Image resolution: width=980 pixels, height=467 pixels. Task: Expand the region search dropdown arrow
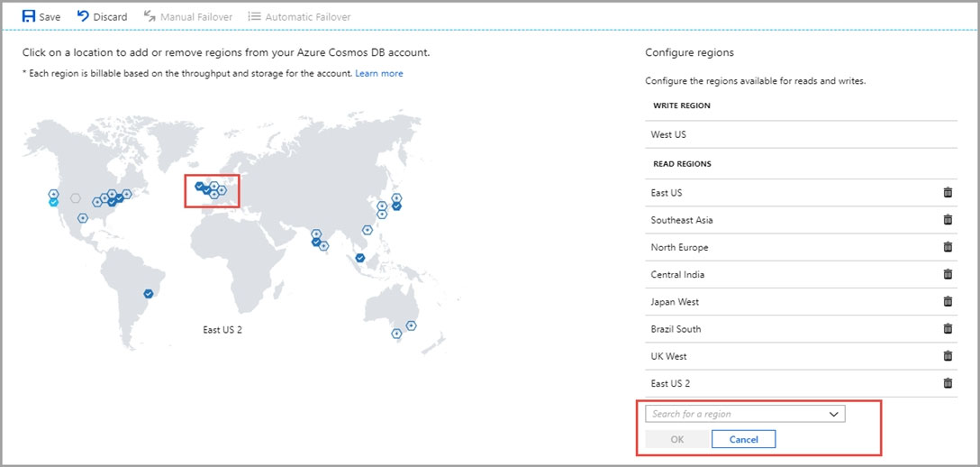[x=833, y=414]
